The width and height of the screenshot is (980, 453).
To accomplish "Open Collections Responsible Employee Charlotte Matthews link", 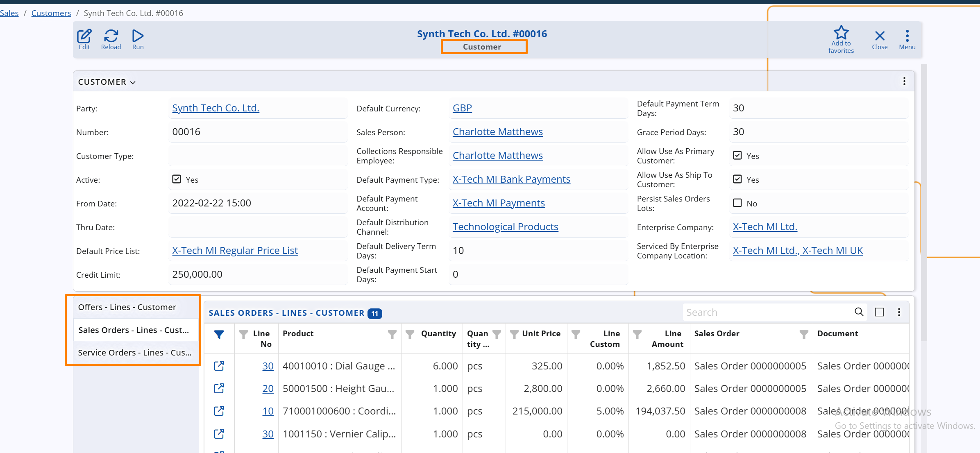I will coord(498,156).
